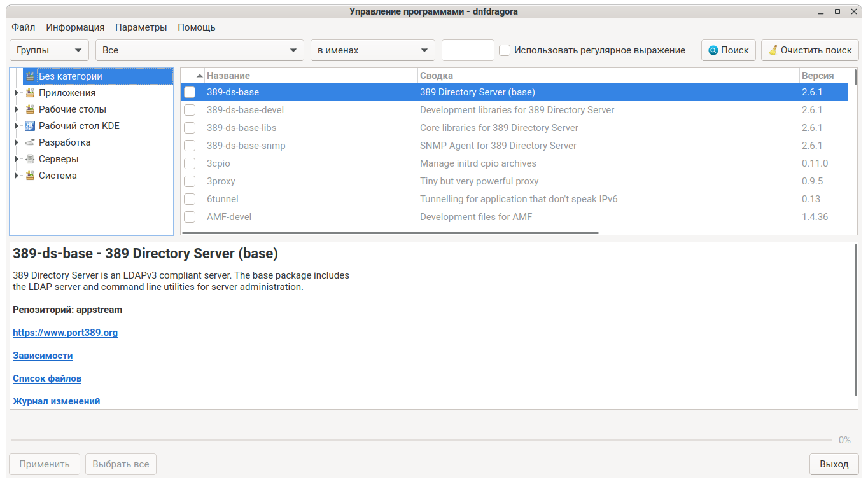
Task: Open the 'в именах' search scope dropdown
Action: (372, 50)
